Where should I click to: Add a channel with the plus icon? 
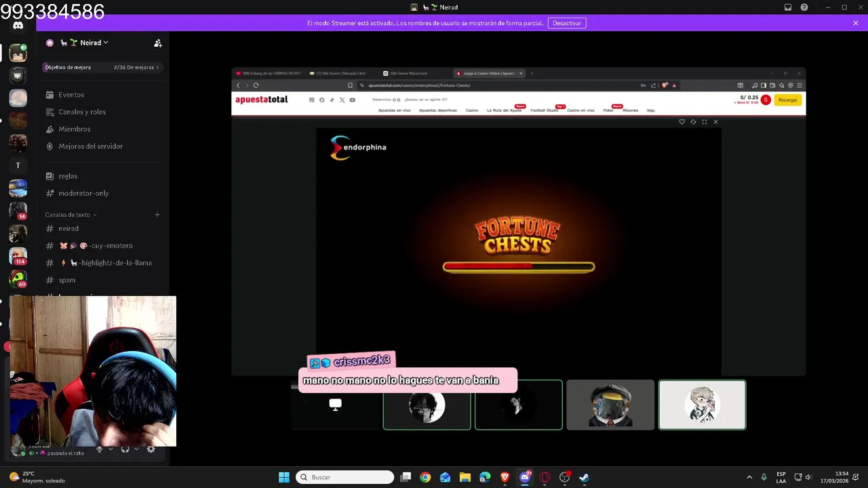click(157, 215)
